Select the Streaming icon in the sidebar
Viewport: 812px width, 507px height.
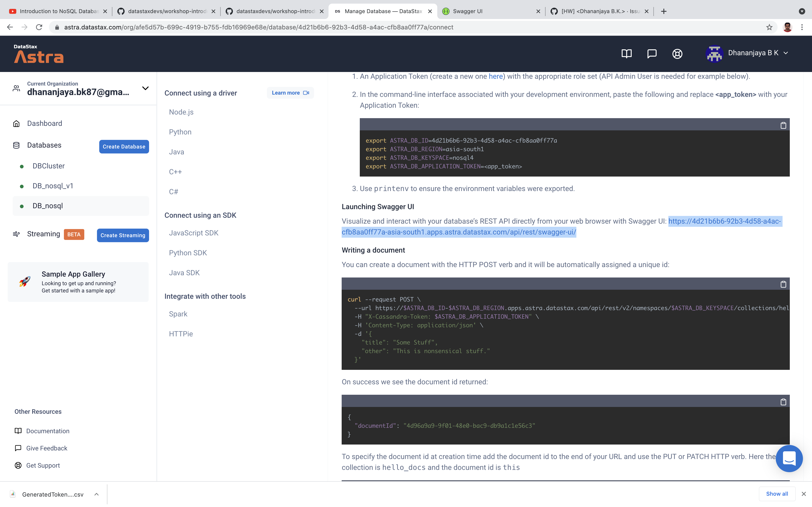[17, 234]
